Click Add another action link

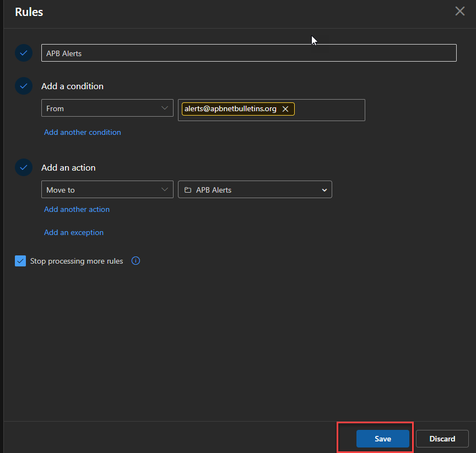pos(77,209)
